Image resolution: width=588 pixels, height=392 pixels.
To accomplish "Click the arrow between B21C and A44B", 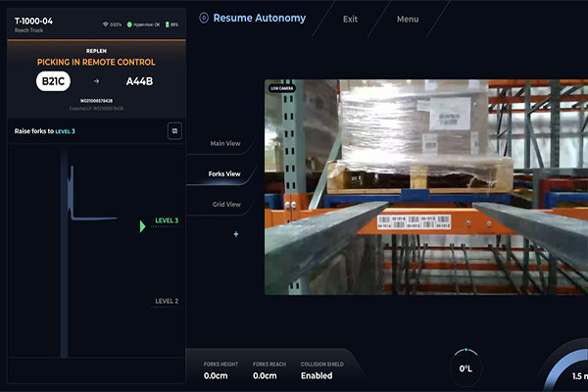I will click(97, 81).
